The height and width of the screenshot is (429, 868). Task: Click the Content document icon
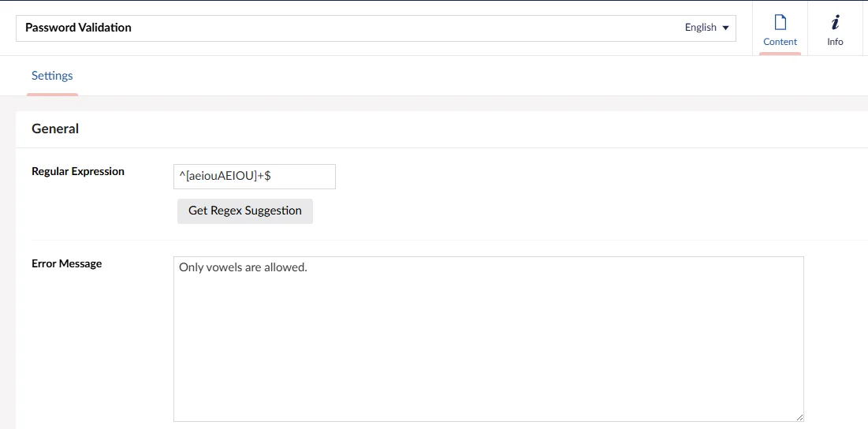pyautogui.click(x=780, y=22)
